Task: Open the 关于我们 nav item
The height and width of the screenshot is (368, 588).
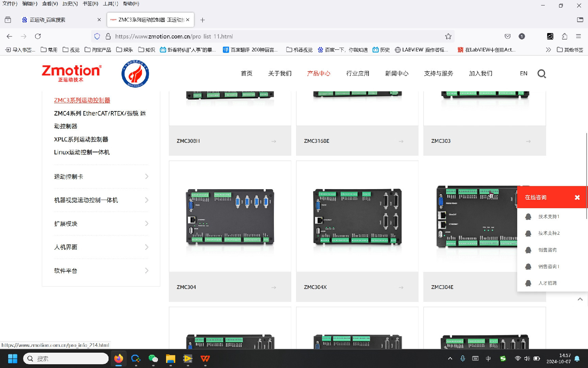Action: [x=280, y=73]
